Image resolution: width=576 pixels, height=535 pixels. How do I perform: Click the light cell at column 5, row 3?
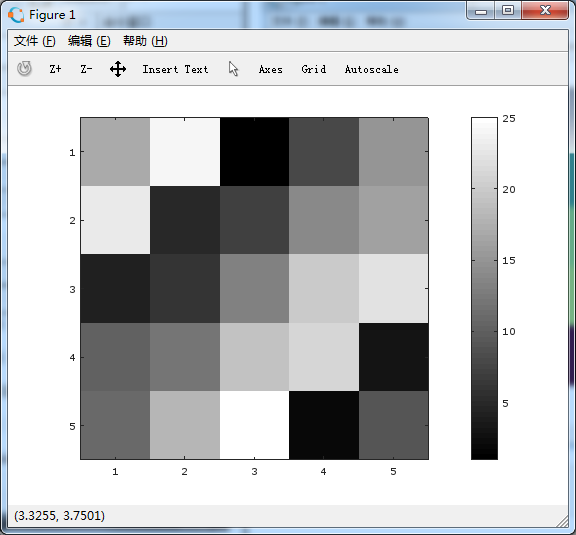pyautogui.click(x=393, y=288)
